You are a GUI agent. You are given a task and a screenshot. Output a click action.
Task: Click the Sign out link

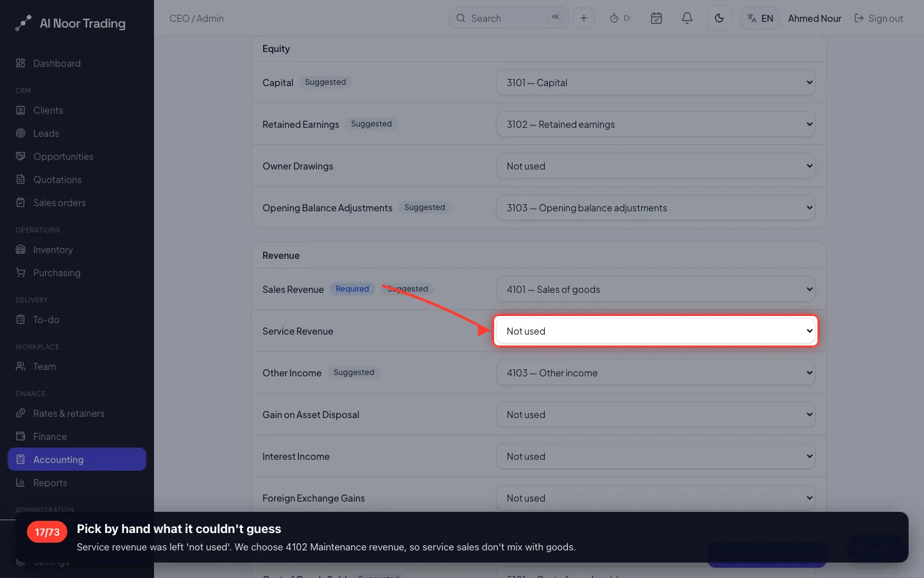tap(878, 19)
